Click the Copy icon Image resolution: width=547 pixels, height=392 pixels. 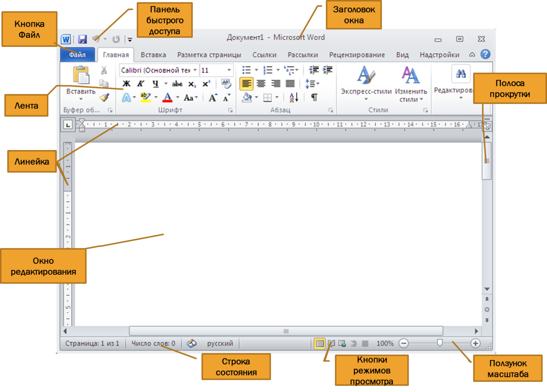click(104, 84)
